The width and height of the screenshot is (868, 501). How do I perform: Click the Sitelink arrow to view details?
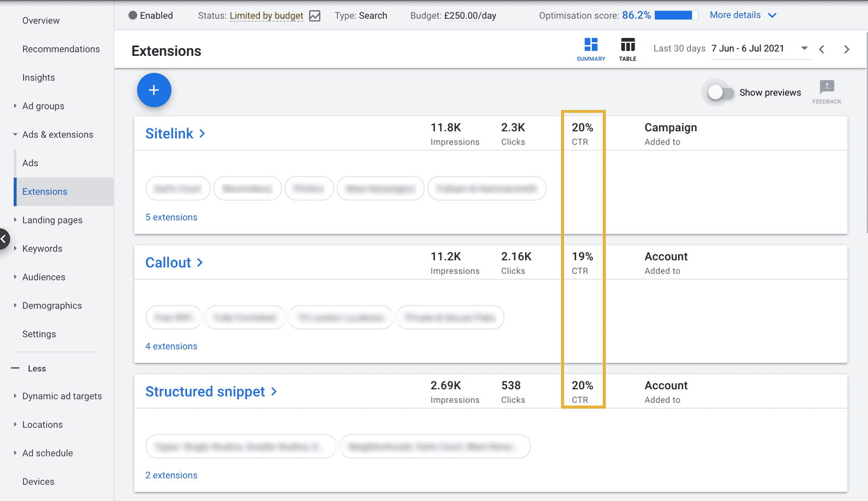202,133
